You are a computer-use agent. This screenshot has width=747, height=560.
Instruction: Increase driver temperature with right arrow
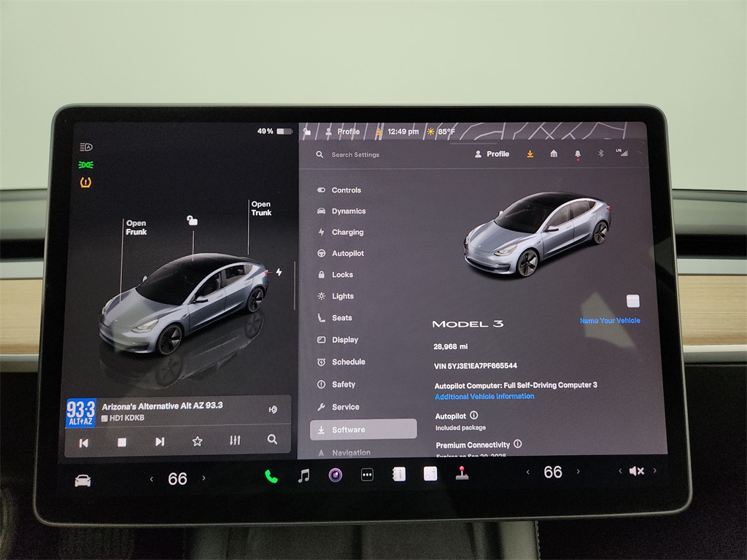[204, 478]
